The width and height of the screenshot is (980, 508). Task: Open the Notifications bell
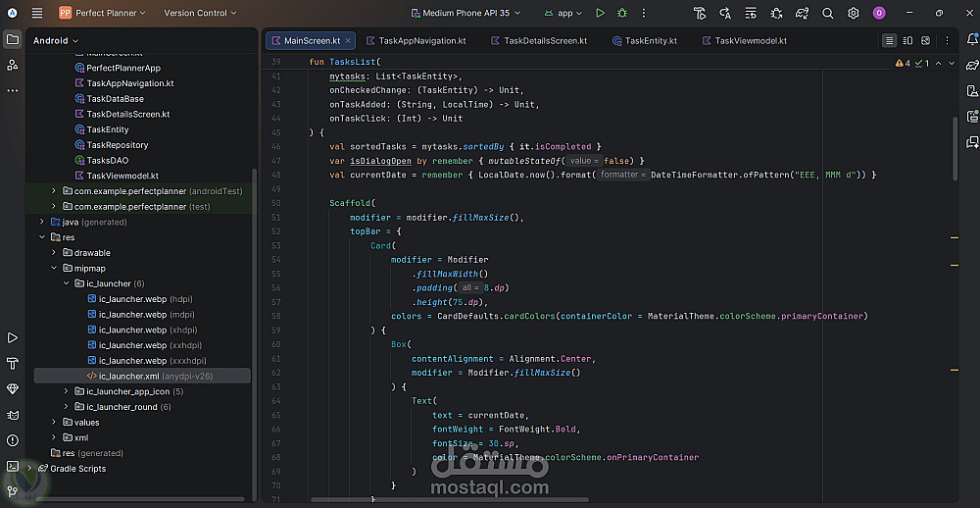[x=972, y=40]
